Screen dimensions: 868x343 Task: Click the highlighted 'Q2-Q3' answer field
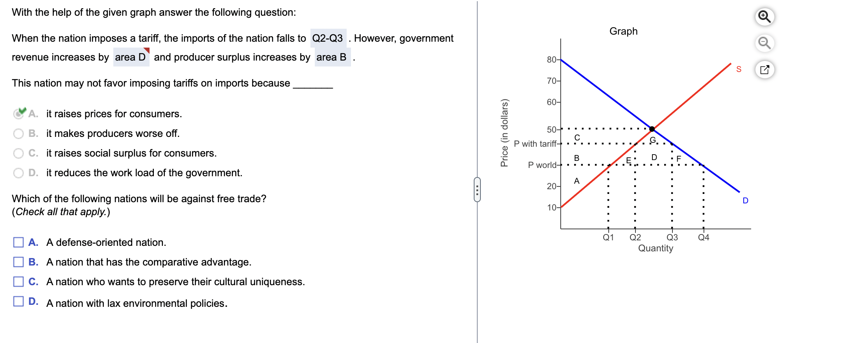click(x=328, y=38)
